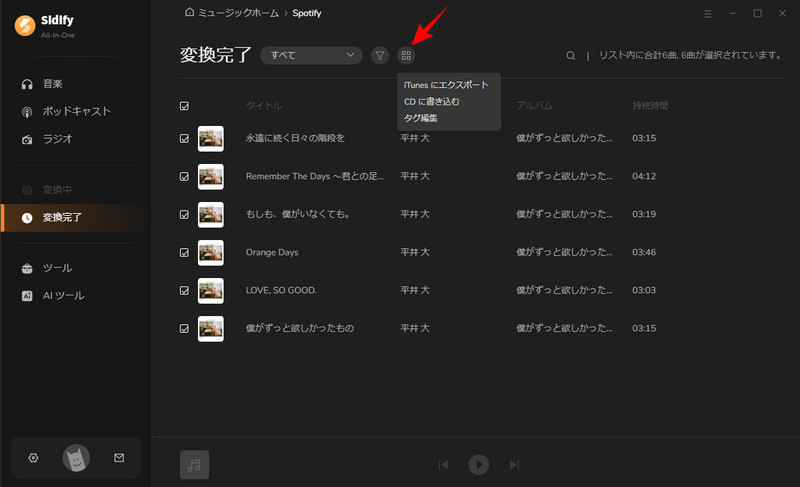Uncheck LOVE, SO GOOD. checkbox
The image size is (800, 487).
(x=184, y=291)
